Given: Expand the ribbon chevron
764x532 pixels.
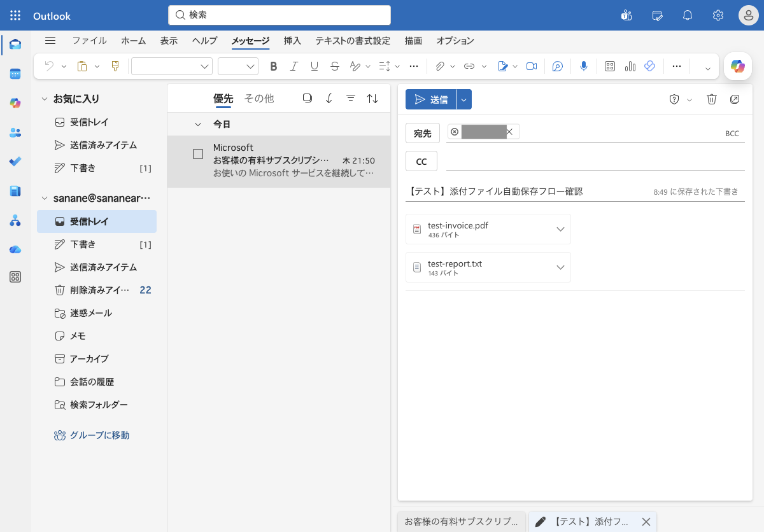Looking at the screenshot, I should click(x=707, y=67).
